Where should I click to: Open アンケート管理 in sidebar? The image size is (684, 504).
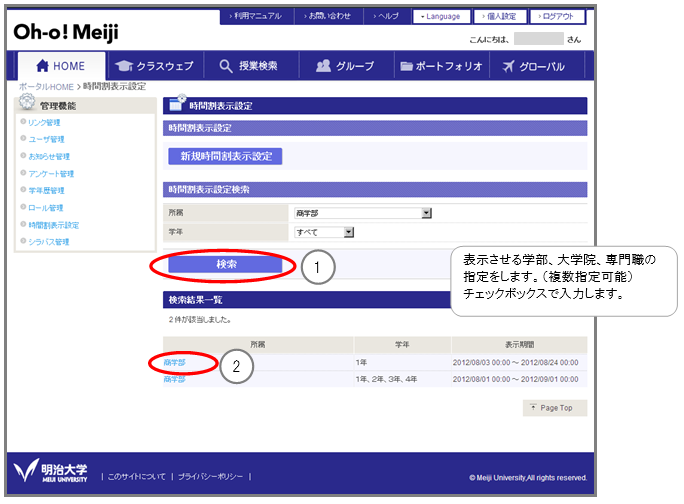[x=51, y=174]
